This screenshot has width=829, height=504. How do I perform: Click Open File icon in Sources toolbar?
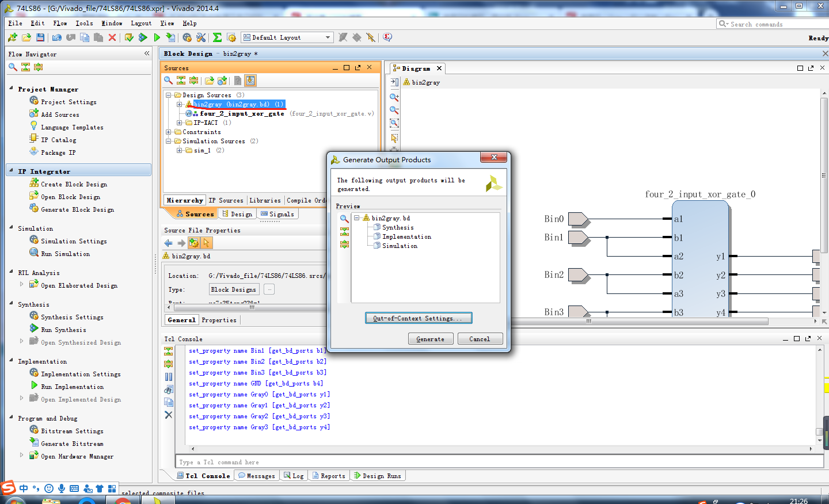coord(210,81)
